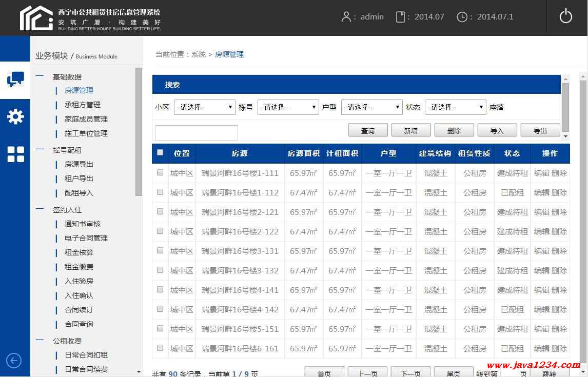Click the 查询 button
Viewport: 588px width, 377px height.
click(368, 130)
